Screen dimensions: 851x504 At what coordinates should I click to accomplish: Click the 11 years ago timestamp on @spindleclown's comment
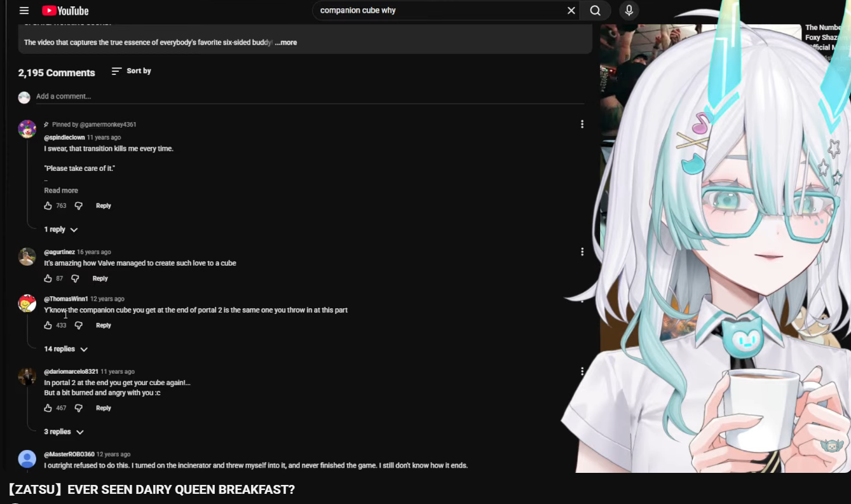[104, 137]
